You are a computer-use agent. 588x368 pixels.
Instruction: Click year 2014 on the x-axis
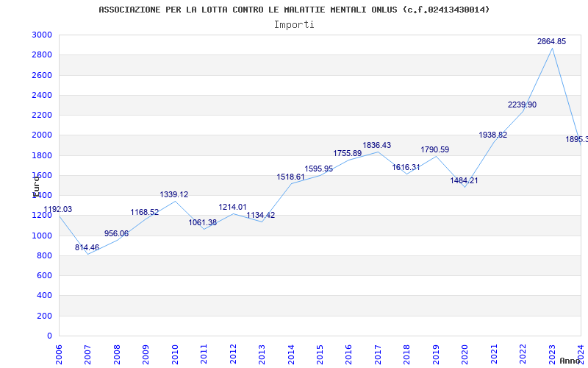[291, 353]
